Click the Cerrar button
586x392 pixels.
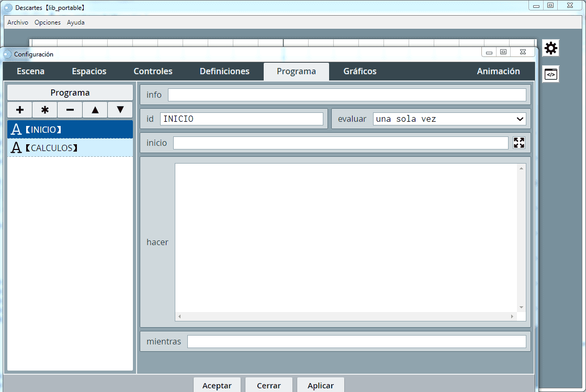(x=268, y=385)
